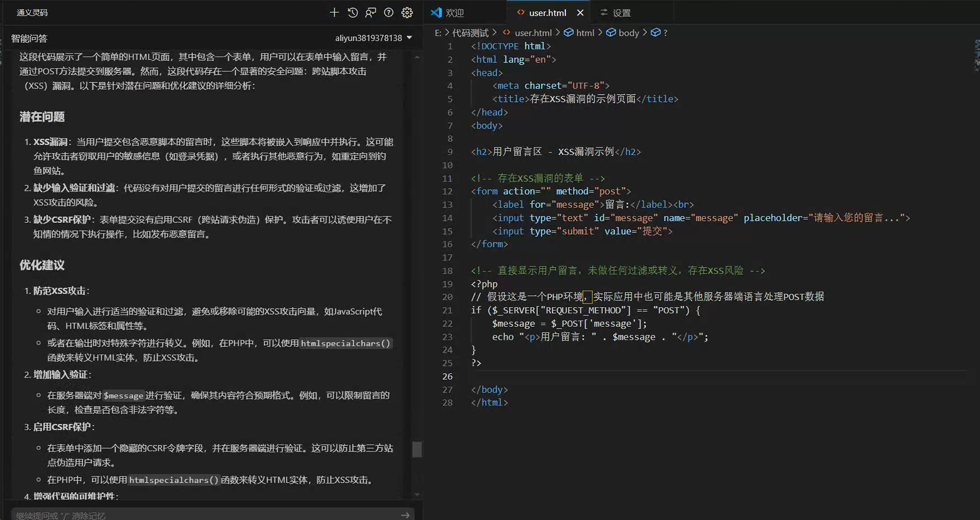Place cursor on line number 26
This screenshot has height=520, width=980.
click(447, 376)
